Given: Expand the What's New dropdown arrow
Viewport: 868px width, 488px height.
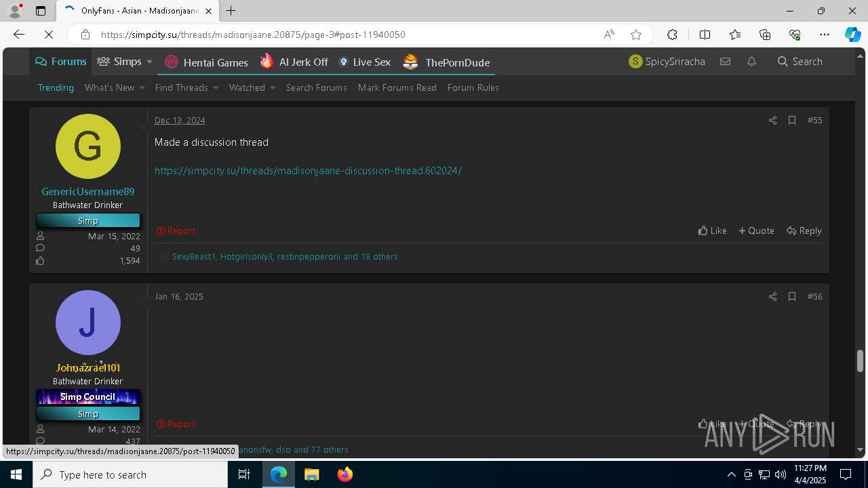Looking at the screenshot, I should [142, 87].
